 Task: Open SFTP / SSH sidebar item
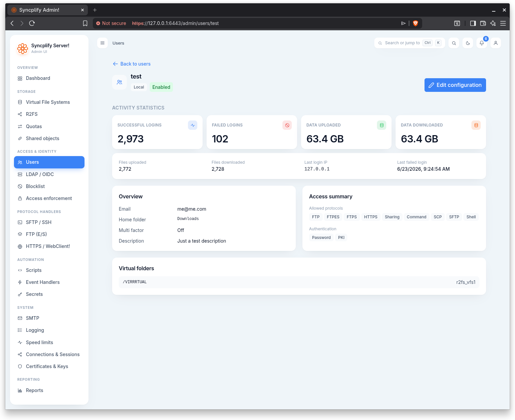pyautogui.click(x=49, y=222)
